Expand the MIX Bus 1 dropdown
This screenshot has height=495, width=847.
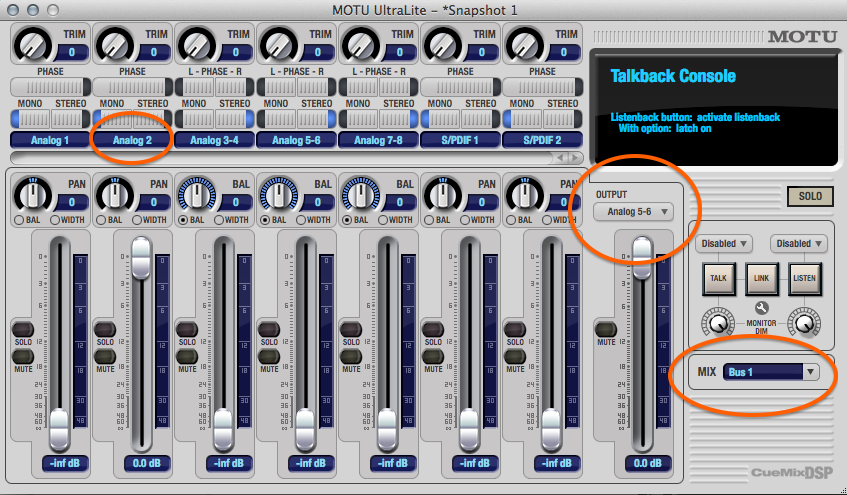click(x=770, y=372)
